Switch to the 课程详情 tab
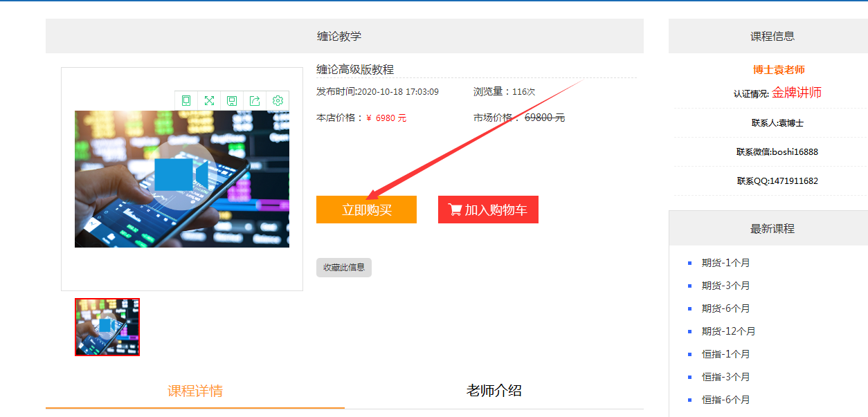This screenshot has width=868, height=417. click(195, 391)
